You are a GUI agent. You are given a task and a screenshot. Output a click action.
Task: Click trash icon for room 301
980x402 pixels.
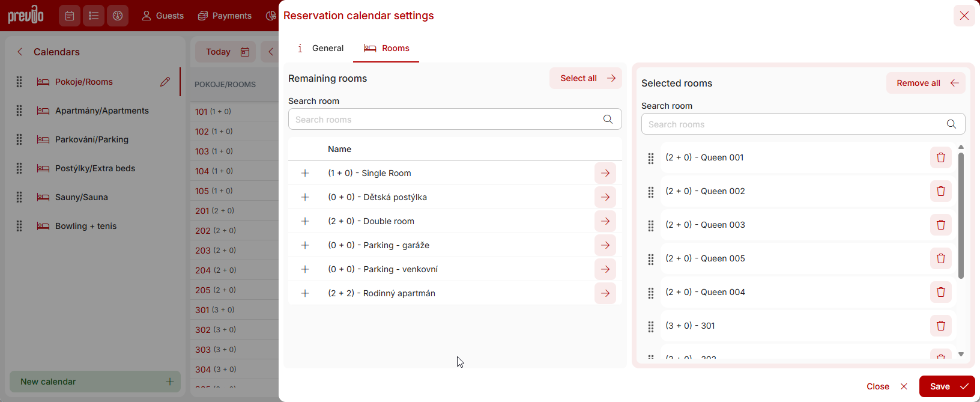(940, 326)
